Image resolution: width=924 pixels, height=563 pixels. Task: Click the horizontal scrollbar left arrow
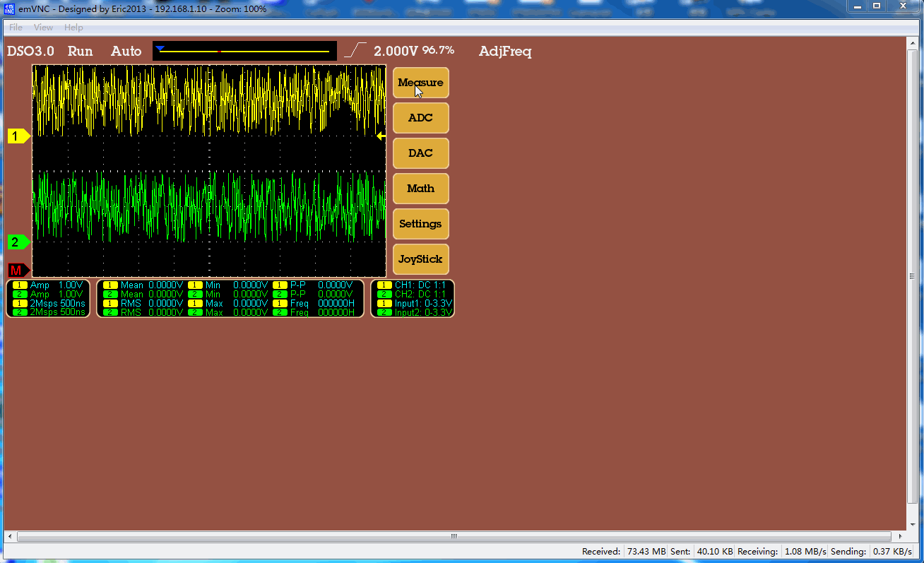[x=9, y=537]
